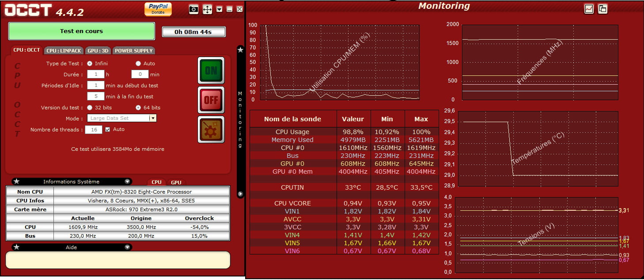
Task: Select the CPU info tab
Action: [156, 182]
